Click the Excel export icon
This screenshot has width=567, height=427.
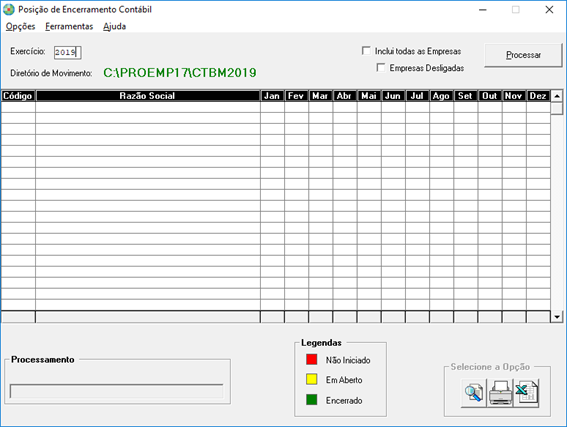[526, 393]
